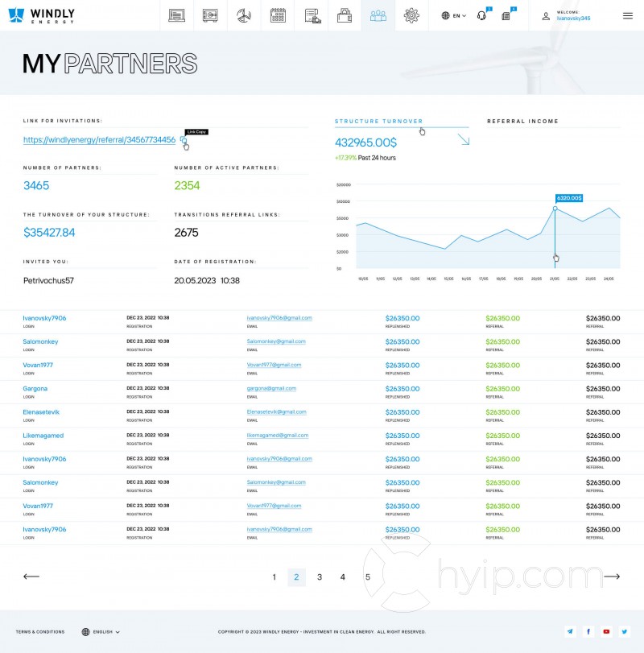Screen dimensions: 644x653
Task: Click the green referral amount in Elenasetevik's row
Action: [x=503, y=412]
